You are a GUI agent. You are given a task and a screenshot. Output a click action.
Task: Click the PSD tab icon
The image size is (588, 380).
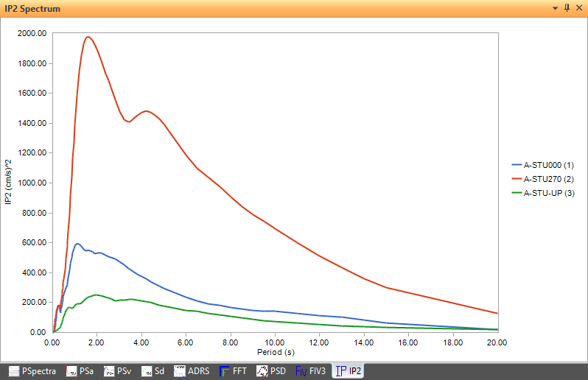tap(261, 371)
